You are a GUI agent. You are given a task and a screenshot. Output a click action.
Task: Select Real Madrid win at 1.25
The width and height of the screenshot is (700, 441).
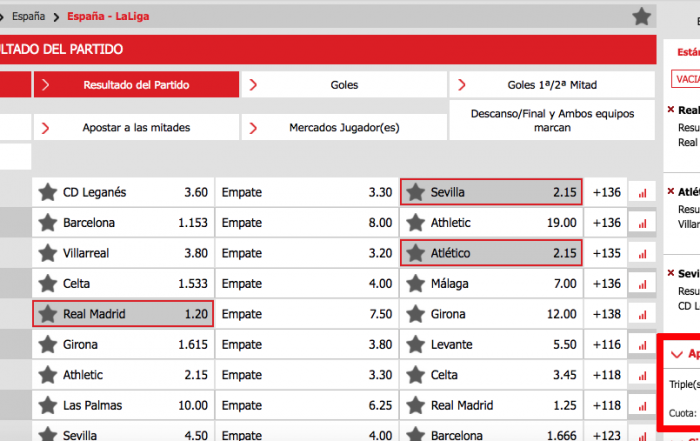coord(491,405)
